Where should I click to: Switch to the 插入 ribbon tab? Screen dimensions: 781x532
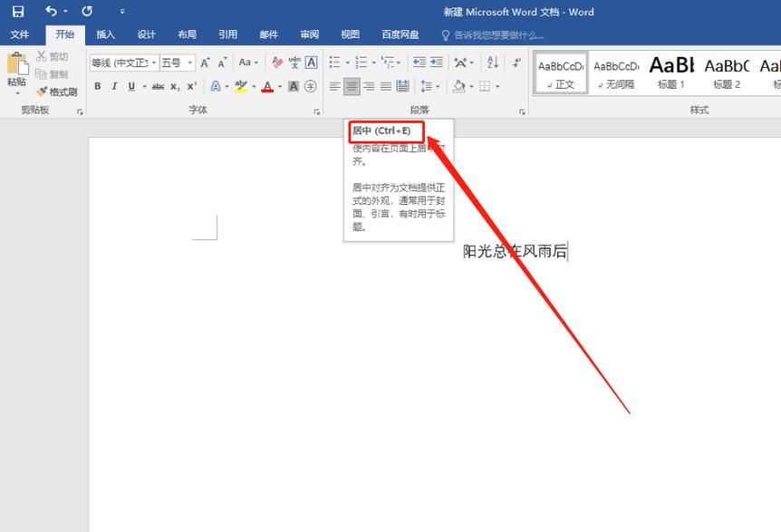104,34
